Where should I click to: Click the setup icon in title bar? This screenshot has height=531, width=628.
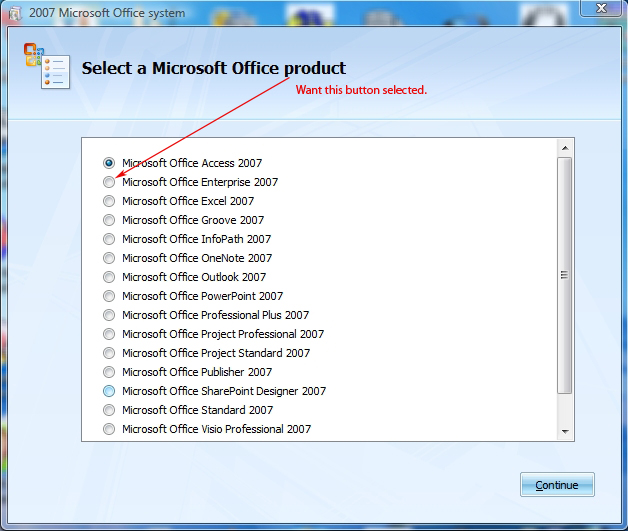click(15, 14)
